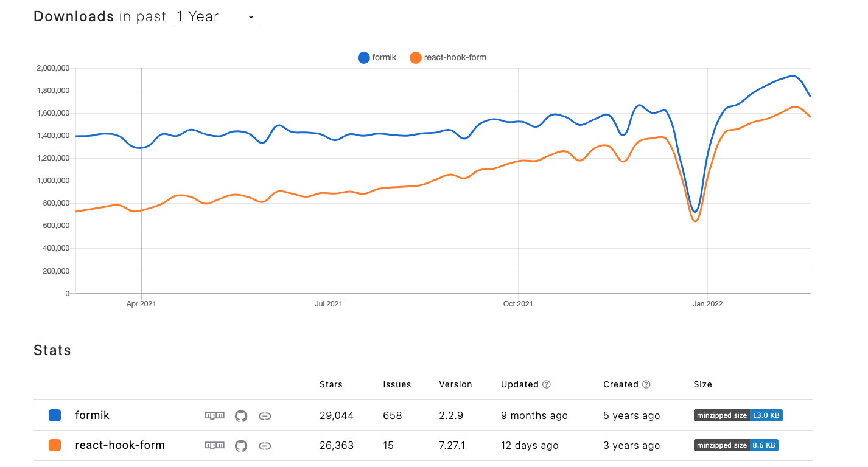Click the Issues column header
868x467 pixels.
click(397, 384)
